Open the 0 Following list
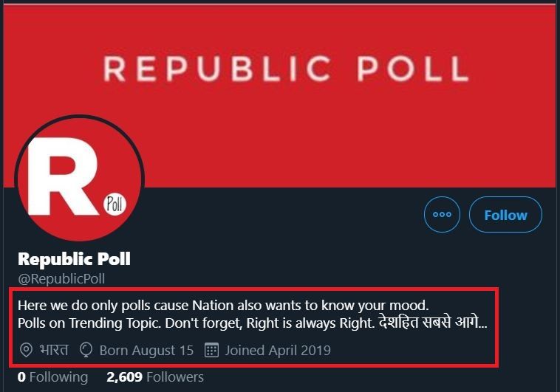The width and height of the screenshot is (560, 392). [x=52, y=377]
